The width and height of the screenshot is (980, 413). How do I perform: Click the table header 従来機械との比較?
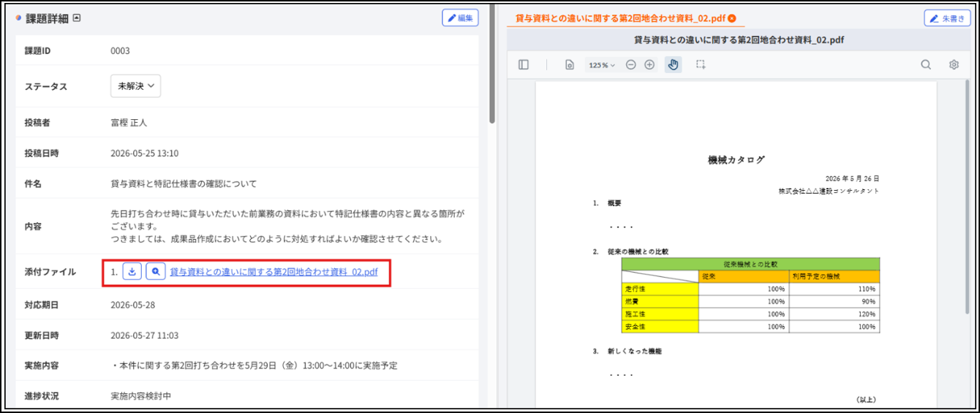point(750,263)
